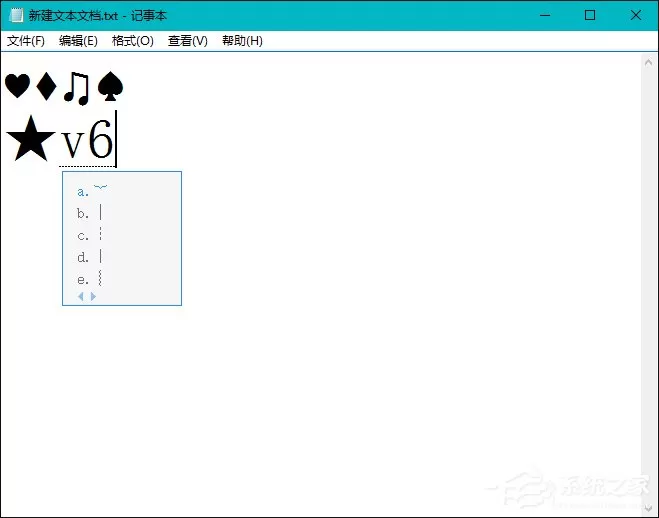Screen dimensions: 659x518
Task: Click on the black star symbol
Action: tap(31, 139)
